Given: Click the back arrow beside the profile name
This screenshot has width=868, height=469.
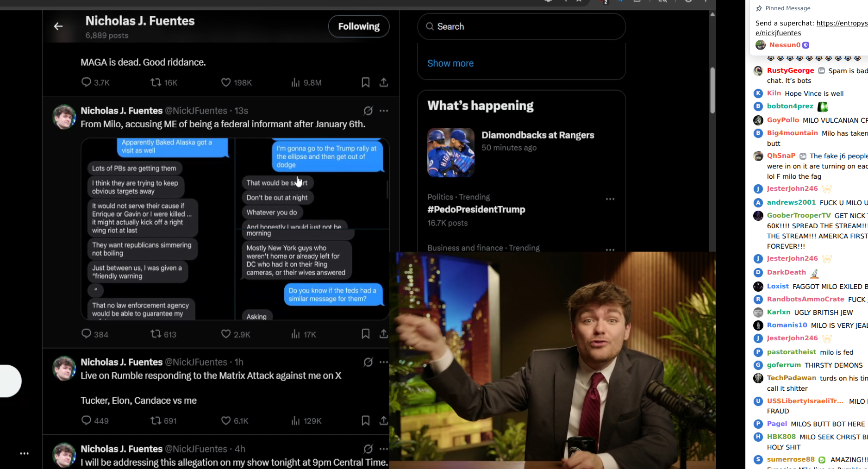Looking at the screenshot, I should 58,26.
